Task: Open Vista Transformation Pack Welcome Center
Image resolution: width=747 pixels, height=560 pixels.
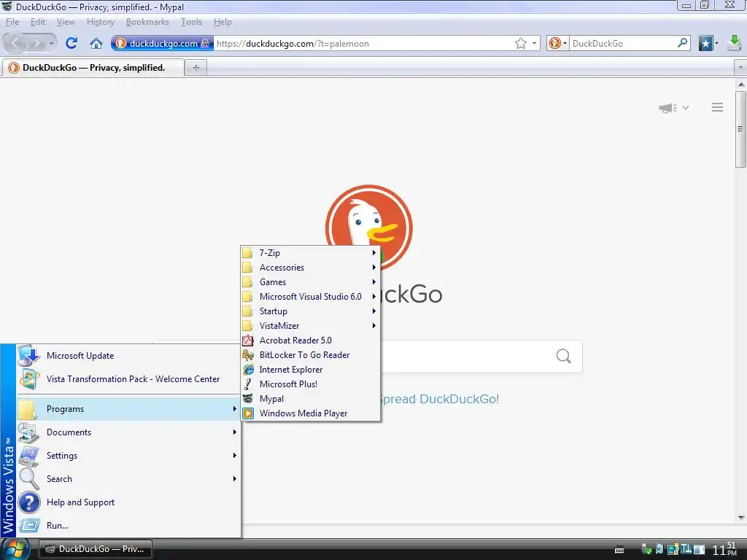Action: (128, 379)
